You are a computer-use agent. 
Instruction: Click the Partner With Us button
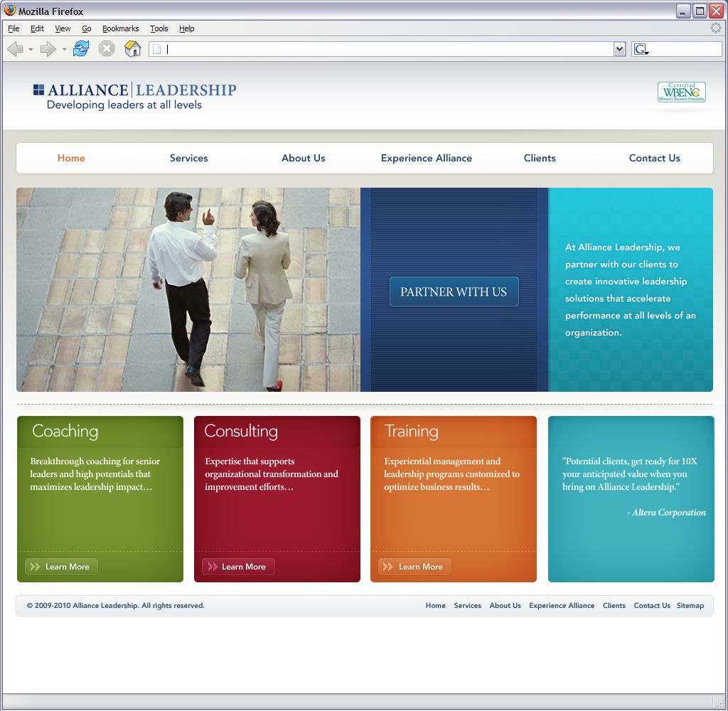click(x=454, y=291)
